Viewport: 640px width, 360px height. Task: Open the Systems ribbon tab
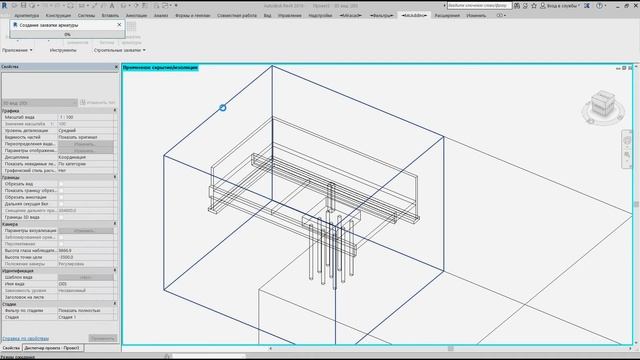(86, 16)
